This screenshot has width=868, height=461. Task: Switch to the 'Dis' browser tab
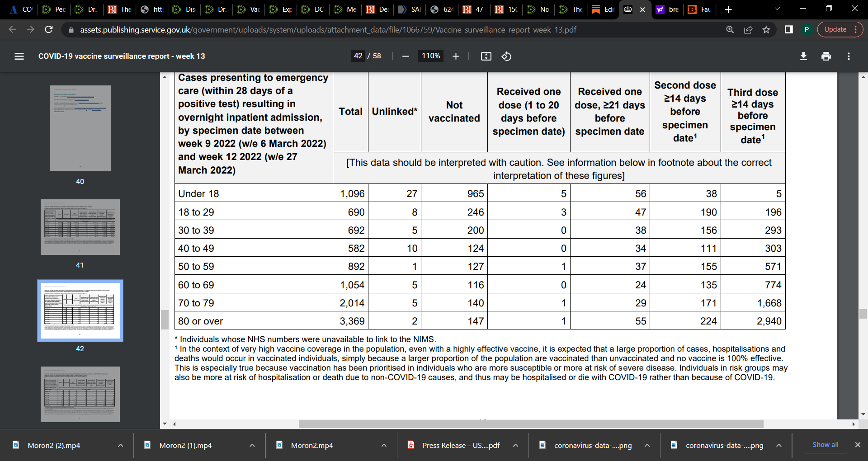[184, 9]
